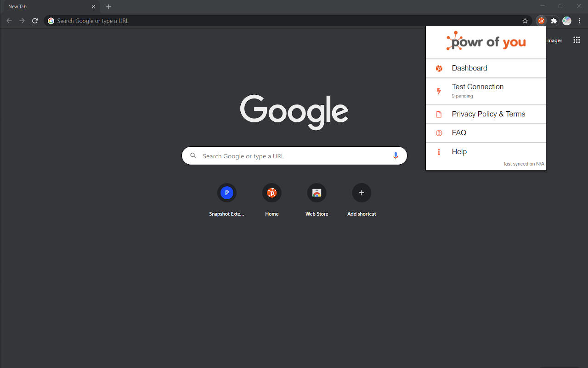Close the New Tab tab
The width and height of the screenshot is (588, 368).
click(x=93, y=7)
